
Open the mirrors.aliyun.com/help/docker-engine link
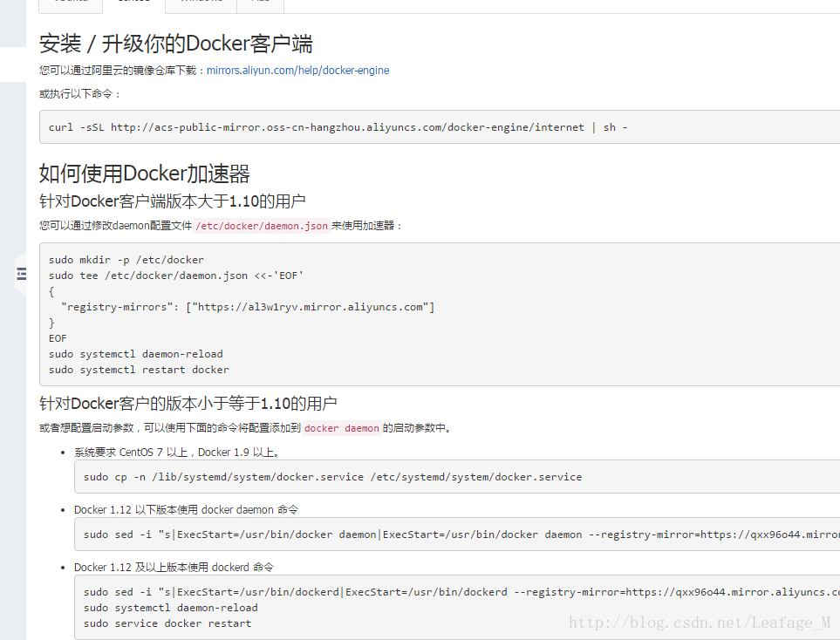coord(297,70)
